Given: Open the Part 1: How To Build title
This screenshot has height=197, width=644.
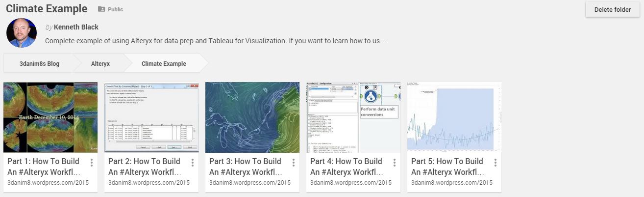Looking at the screenshot, I should coord(45,167).
